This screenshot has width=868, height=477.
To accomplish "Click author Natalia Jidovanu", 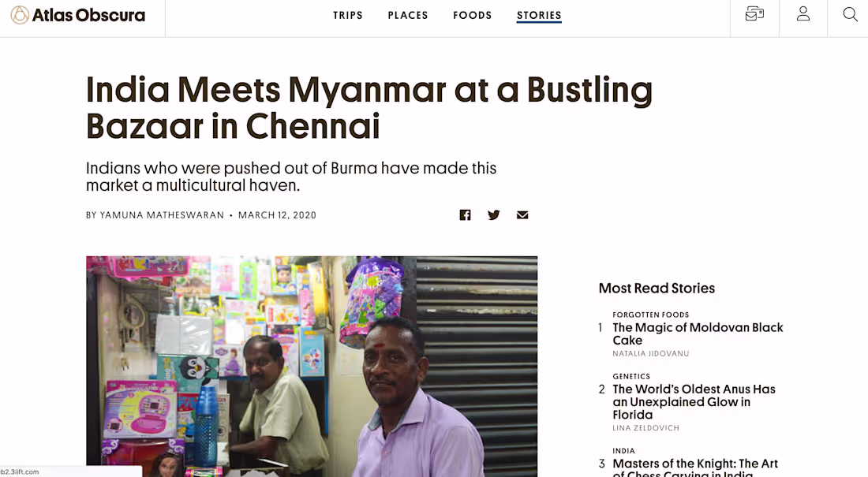I will [x=651, y=354].
